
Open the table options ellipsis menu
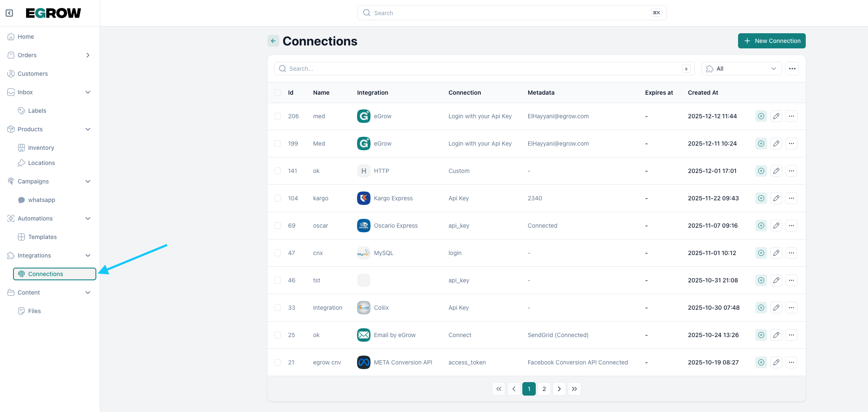click(792, 69)
